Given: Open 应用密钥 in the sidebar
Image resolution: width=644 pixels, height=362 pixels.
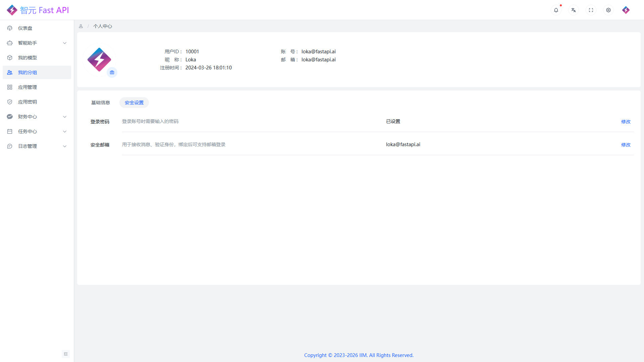Looking at the screenshot, I should point(28,102).
